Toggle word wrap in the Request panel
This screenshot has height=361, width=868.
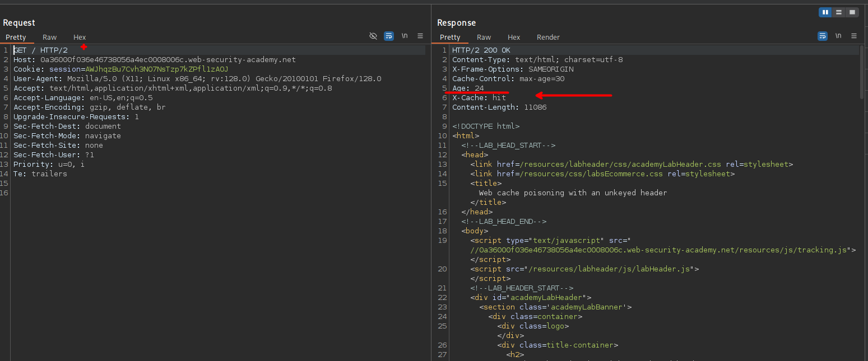[x=389, y=36]
